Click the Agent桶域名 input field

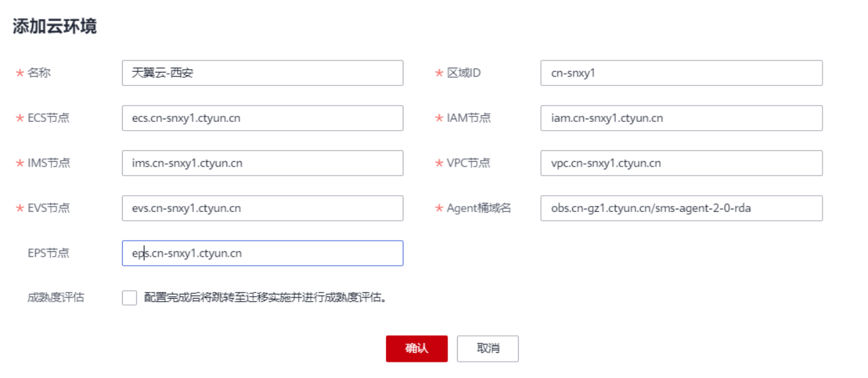[682, 208]
